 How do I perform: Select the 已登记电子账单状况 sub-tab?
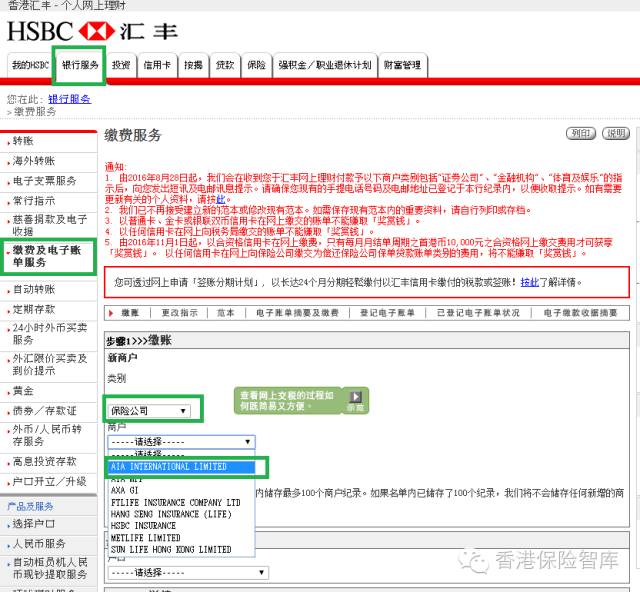[478, 313]
